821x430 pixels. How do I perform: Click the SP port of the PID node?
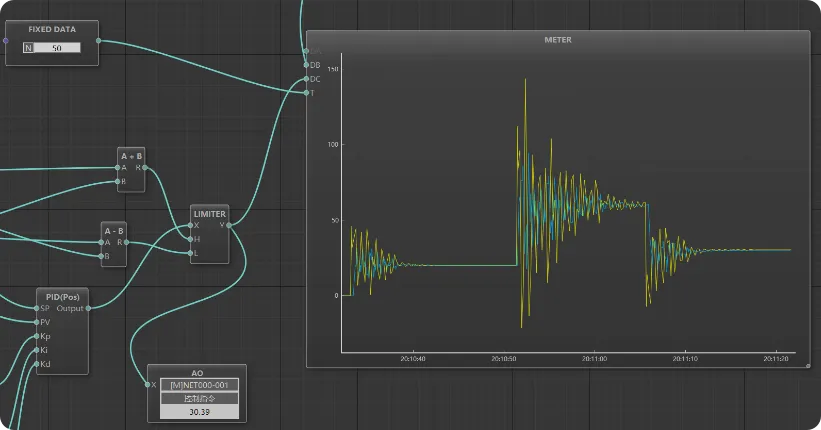pos(37,308)
